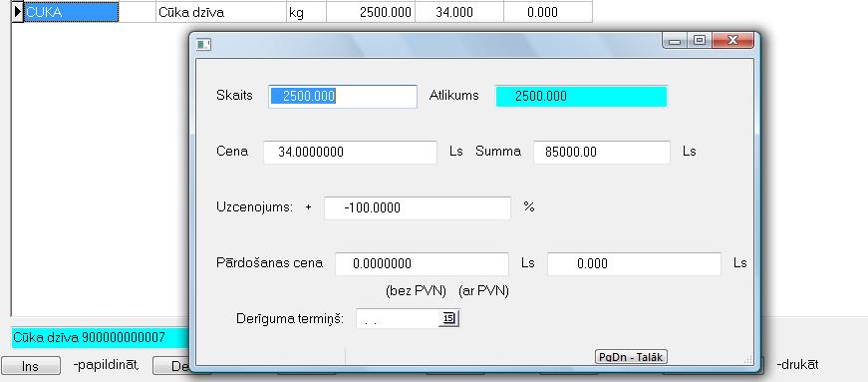Viewport: 868px width, 382px height.
Task: Click the 34.000 price table cell
Action: pyautogui.click(x=458, y=12)
